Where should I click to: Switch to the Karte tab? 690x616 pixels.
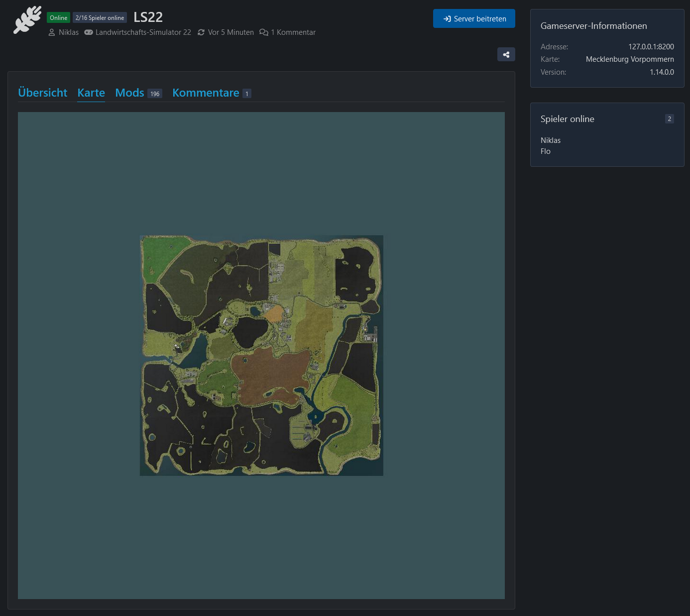click(91, 93)
